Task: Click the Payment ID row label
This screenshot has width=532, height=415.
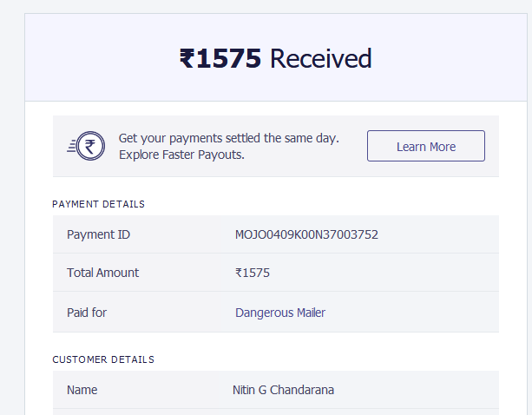Action: pyautogui.click(x=98, y=234)
